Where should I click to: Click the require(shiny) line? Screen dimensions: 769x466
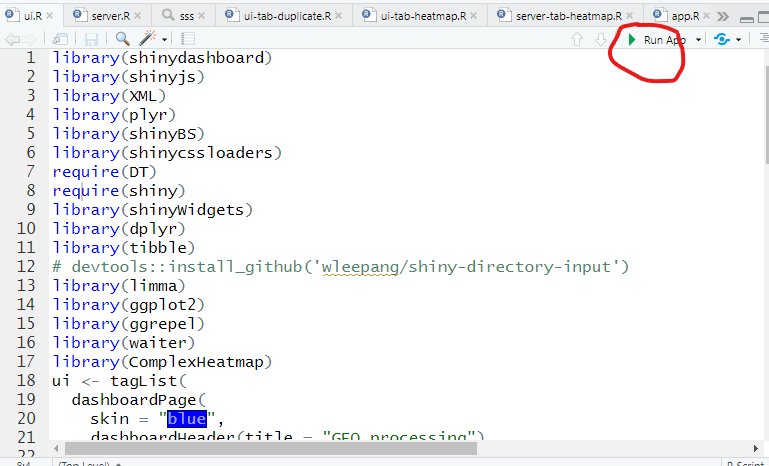pos(119,191)
